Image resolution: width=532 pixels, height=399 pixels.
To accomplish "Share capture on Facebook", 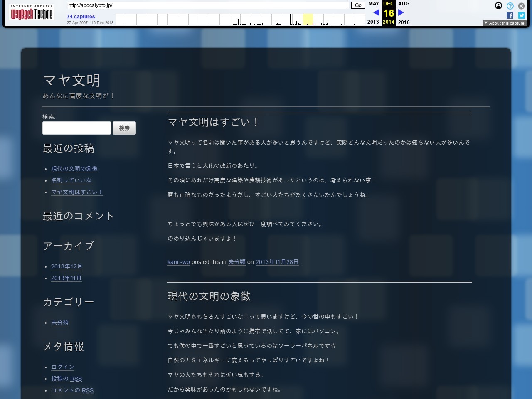I will (x=510, y=15).
